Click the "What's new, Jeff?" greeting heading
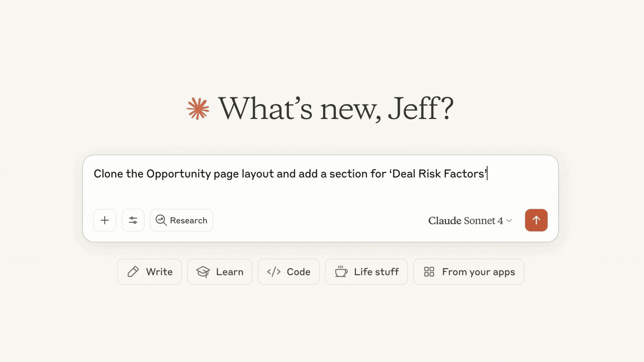Viewport: 644px width, 362px height. [x=336, y=109]
